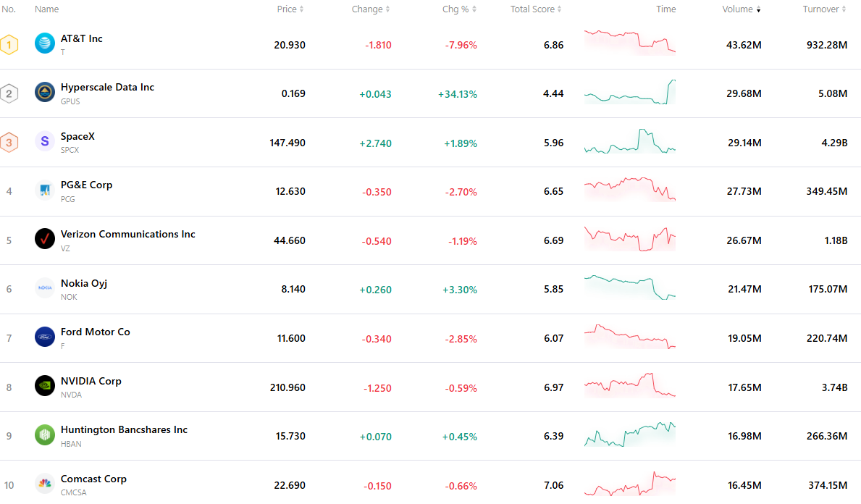Open the Ford Motor Co logo icon
861x504 pixels.
pos(44,337)
